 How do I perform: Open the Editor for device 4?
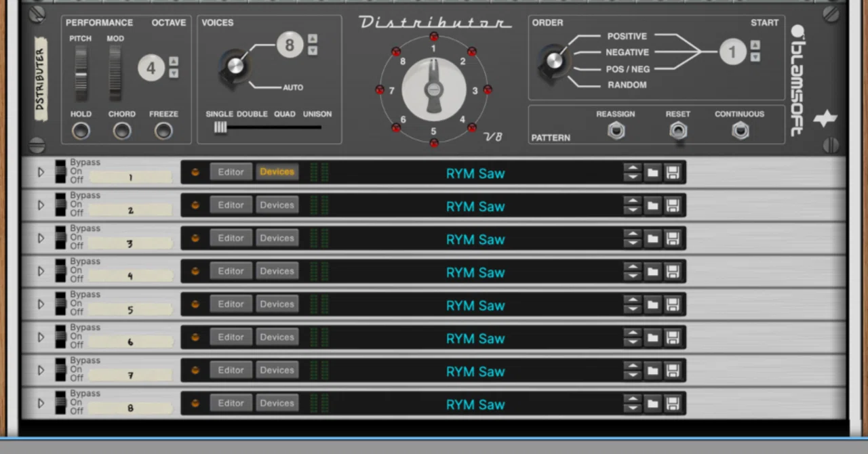pyautogui.click(x=231, y=271)
